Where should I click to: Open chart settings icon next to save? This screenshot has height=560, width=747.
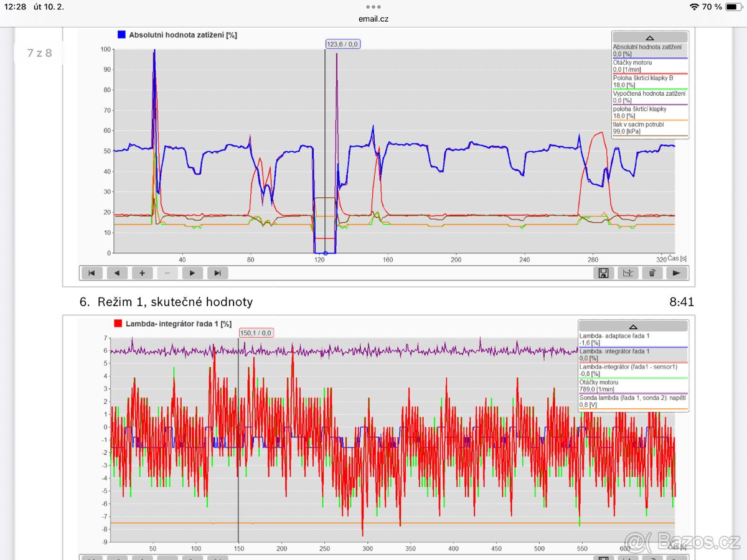click(x=627, y=273)
